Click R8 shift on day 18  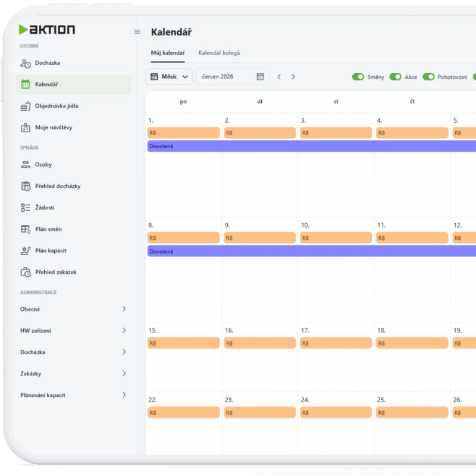coord(412,343)
